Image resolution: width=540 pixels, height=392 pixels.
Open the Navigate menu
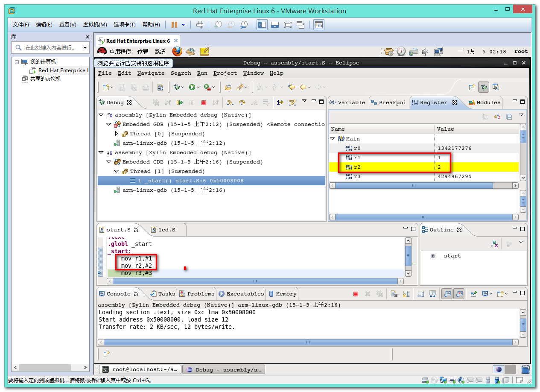click(x=151, y=73)
